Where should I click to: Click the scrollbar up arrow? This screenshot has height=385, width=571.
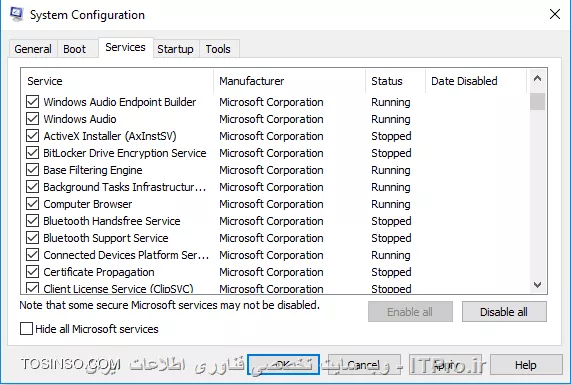coord(537,78)
